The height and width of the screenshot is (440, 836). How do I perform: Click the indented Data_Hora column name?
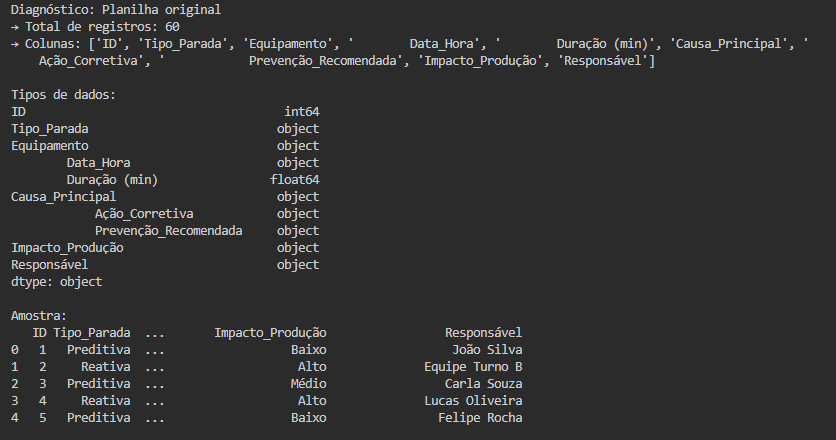point(99,163)
